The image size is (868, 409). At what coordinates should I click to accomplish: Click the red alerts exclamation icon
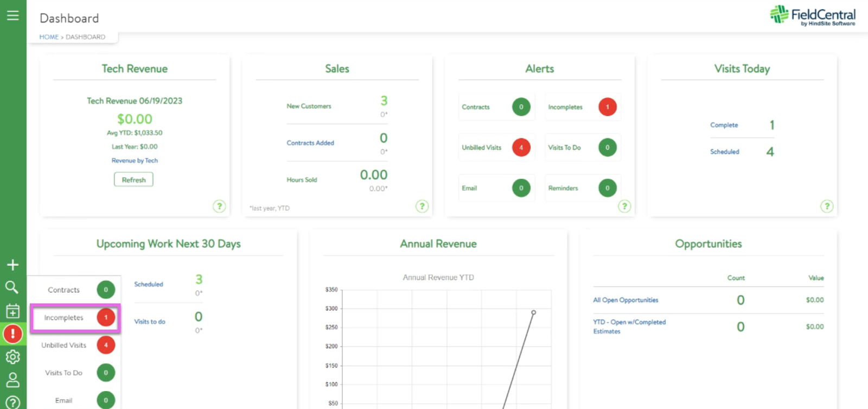(12, 334)
